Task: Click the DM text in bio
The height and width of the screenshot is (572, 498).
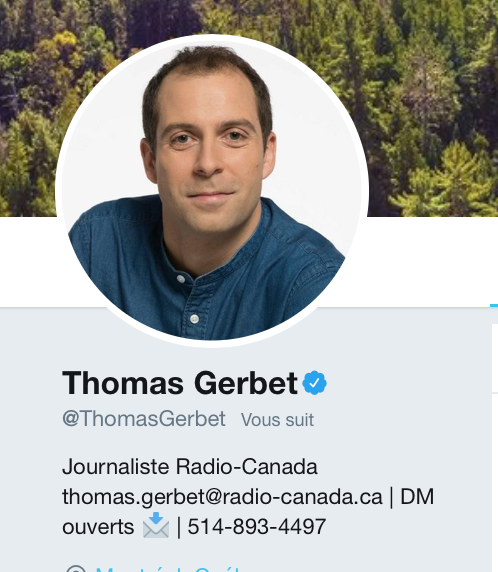Action: click(417, 496)
